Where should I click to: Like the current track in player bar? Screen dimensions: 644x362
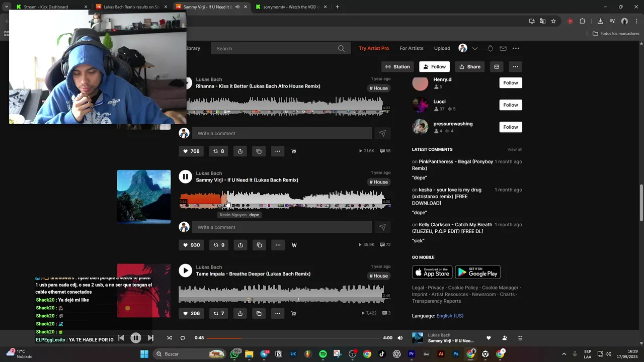click(x=489, y=338)
